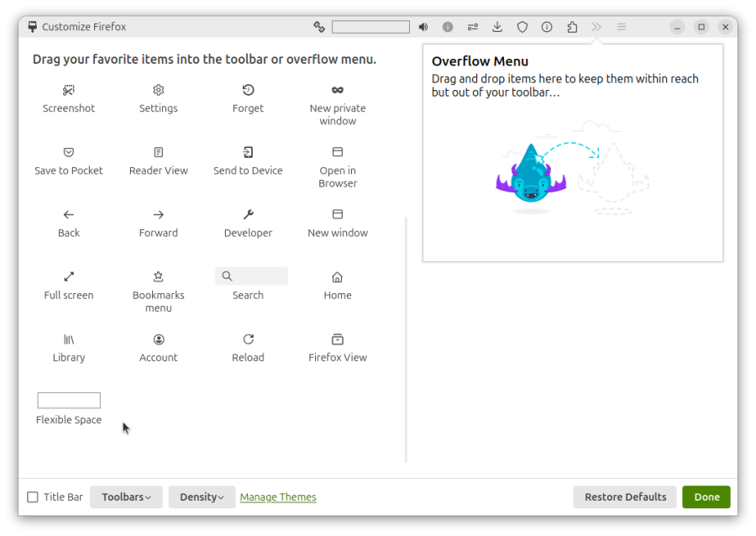Click the New private window mask icon

click(x=338, y=90)
